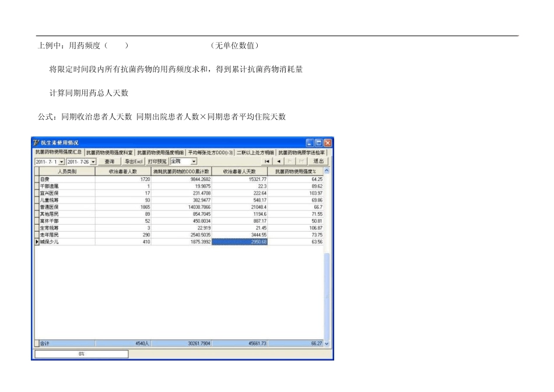Go to next record arrow
This screenshot has width=554, height=392.
point(290,162)
